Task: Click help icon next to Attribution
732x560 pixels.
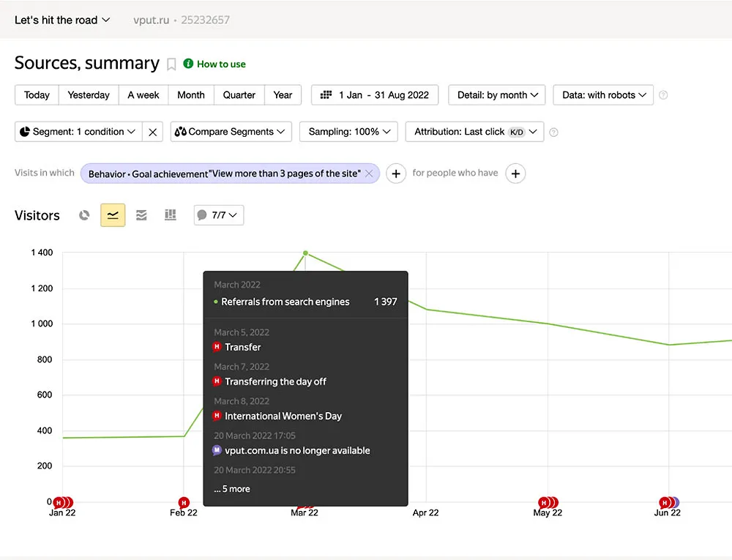Action: [x=553, y=132]
